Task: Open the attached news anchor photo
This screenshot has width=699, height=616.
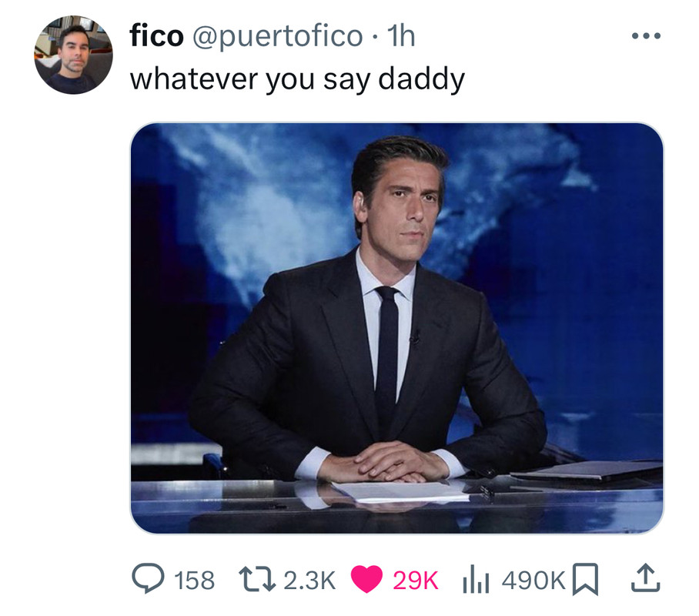Action: 396,328
